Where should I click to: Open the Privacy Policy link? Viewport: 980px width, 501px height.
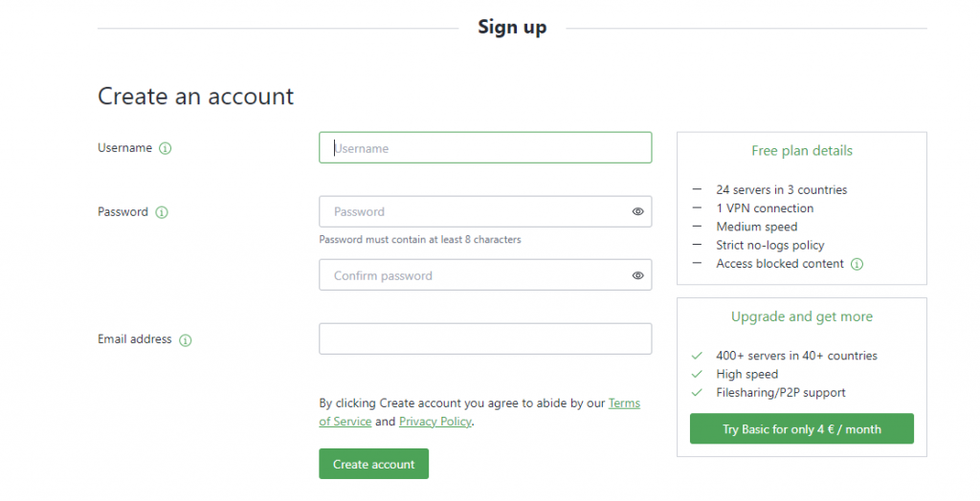point(435,422)
